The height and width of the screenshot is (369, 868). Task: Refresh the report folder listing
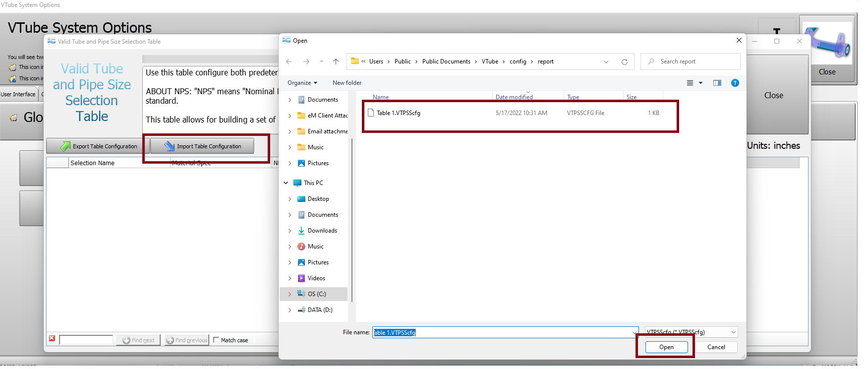click(624, 62)
